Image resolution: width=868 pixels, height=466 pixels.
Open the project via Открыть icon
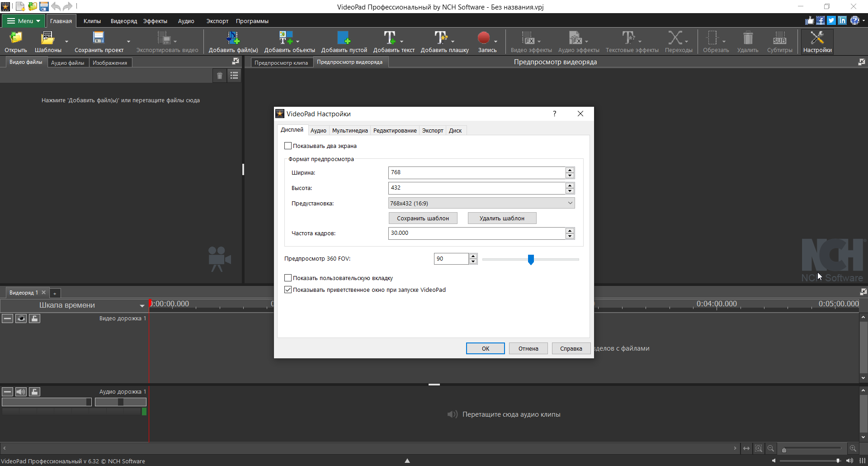coord(16,38)
